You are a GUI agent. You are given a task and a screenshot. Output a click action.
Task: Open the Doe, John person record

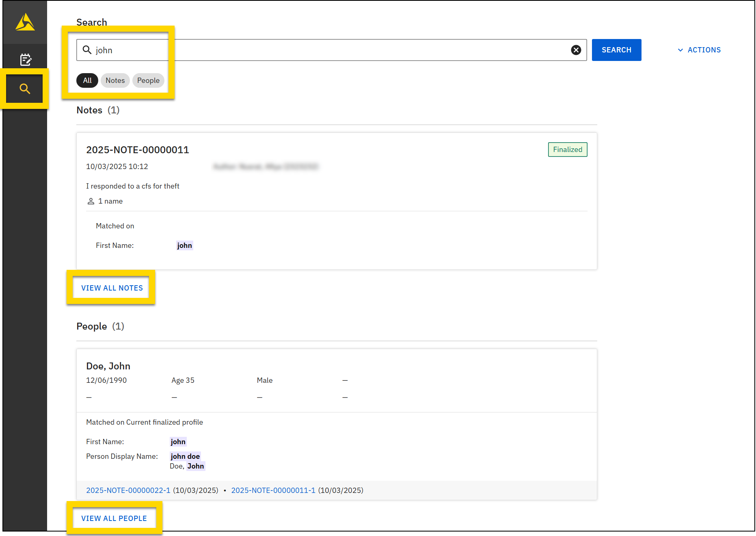click(x=108, y=366)
